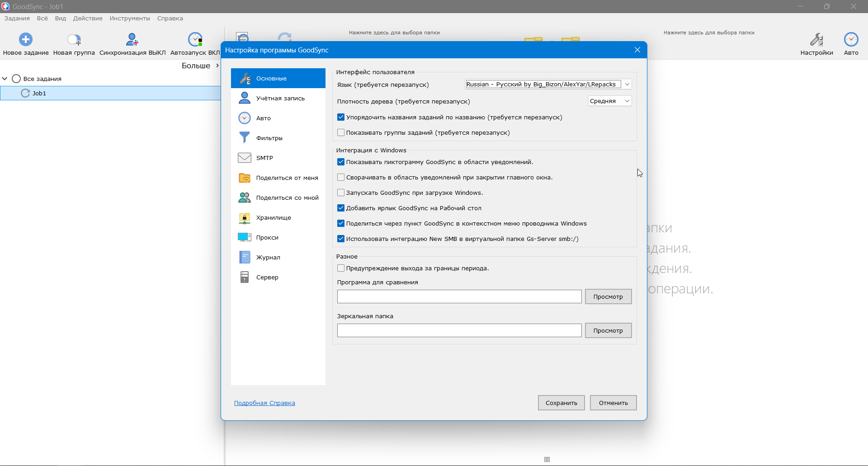
Task: Enable Запускать GoodSync при загрузке Windows
Action: (341, 193)
